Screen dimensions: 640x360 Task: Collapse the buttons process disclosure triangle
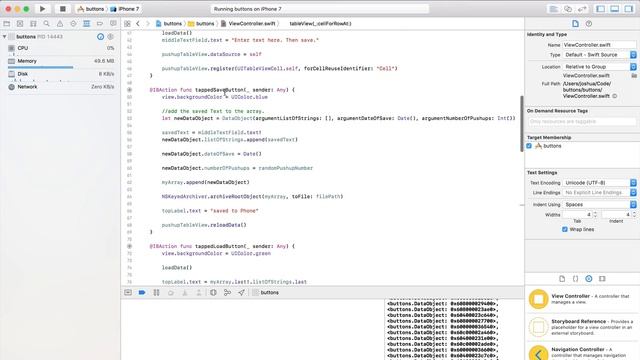click(x=4, y=37)
